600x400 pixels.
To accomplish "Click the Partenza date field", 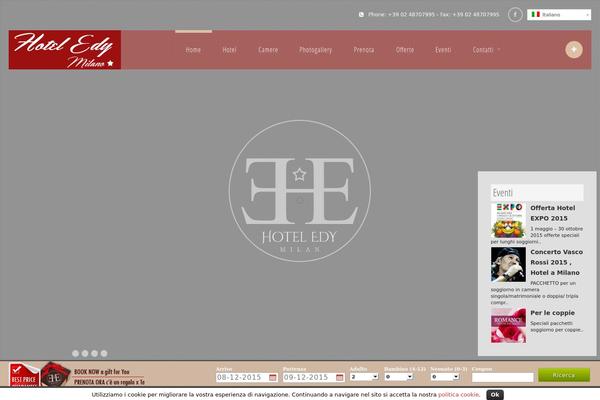I will click(313, 377).
